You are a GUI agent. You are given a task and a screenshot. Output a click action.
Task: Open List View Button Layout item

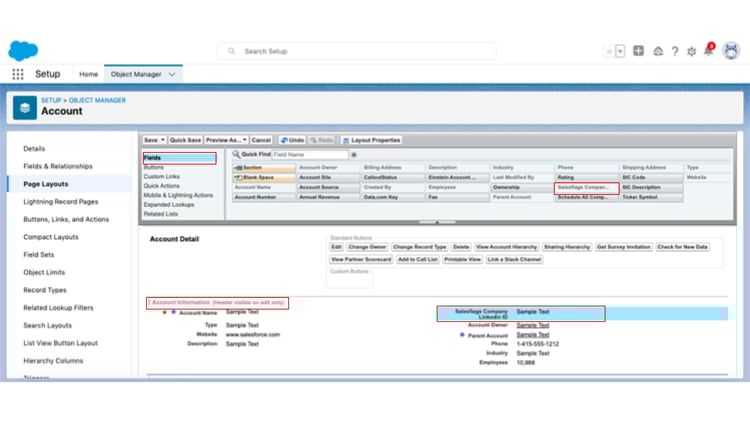[x=60, y=343]
